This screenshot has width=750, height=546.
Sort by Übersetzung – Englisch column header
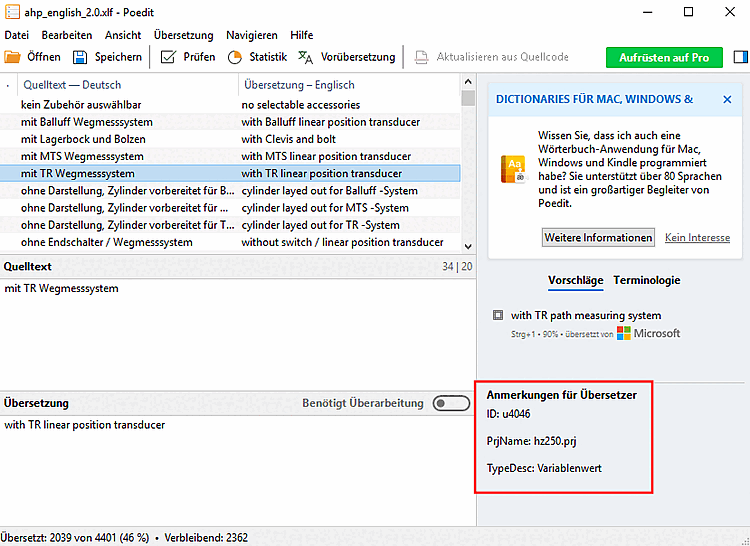[349, 85]
